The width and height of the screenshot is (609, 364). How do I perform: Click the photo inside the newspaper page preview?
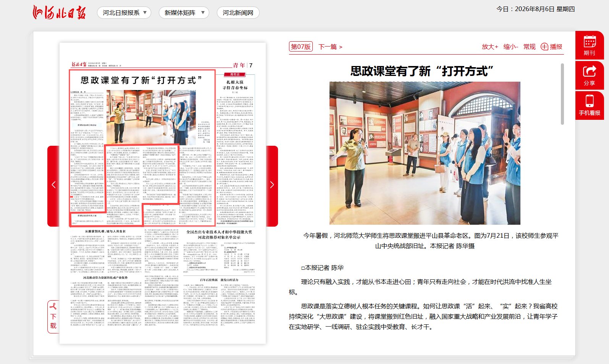point(151,117)
